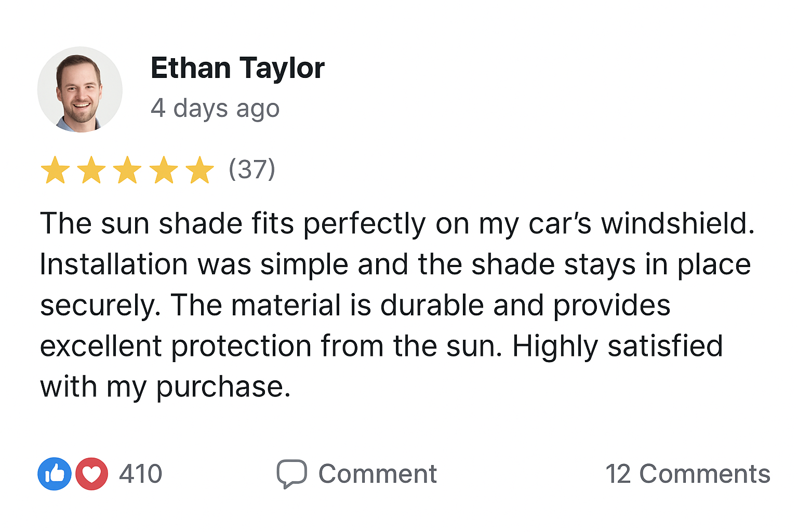The width and height of the screenshot is (798, 532).
Task: Click the red heart reaction icon
Action: tap(92, 474)
